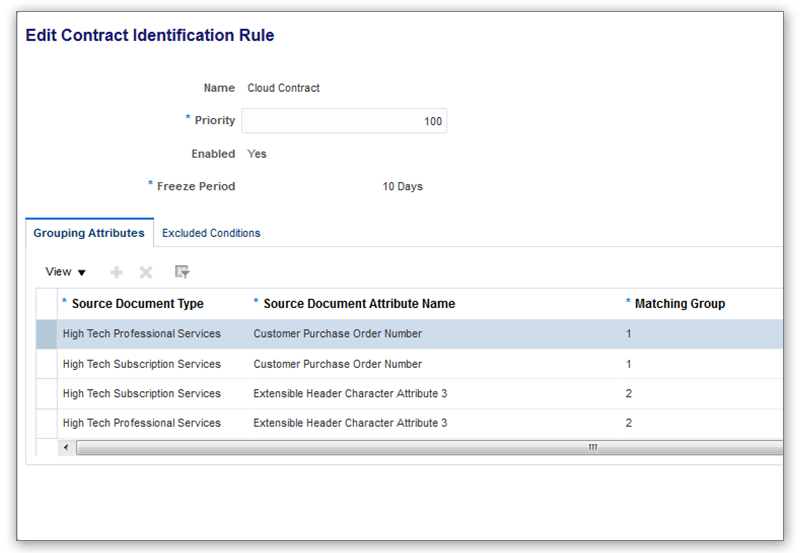
Task: Click the Matching Group column header
Action: coord(679,304)
